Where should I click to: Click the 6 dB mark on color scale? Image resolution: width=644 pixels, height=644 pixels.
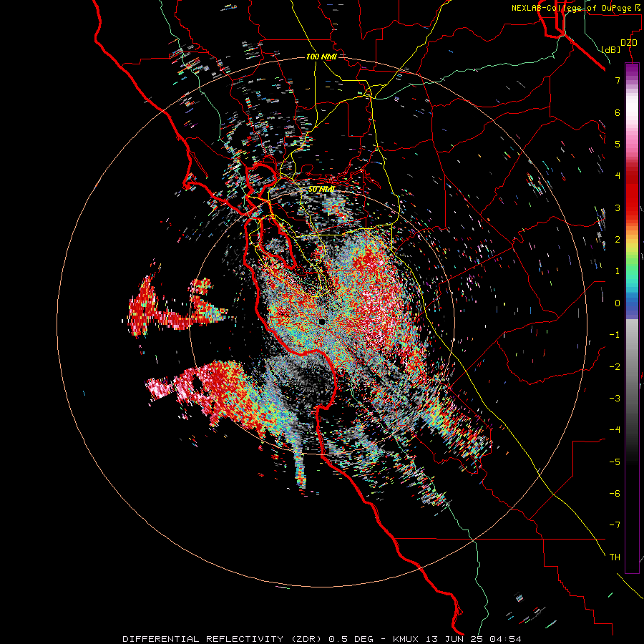[618, 112]
